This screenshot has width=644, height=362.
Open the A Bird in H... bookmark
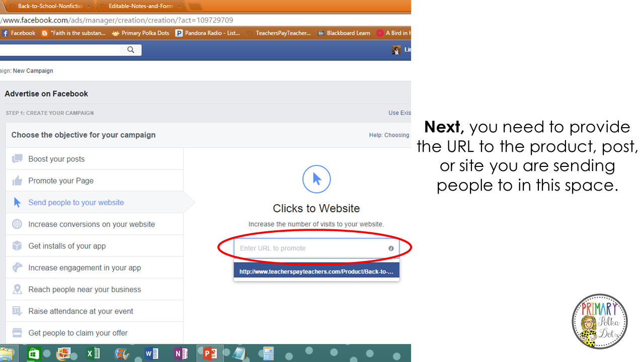393,33
